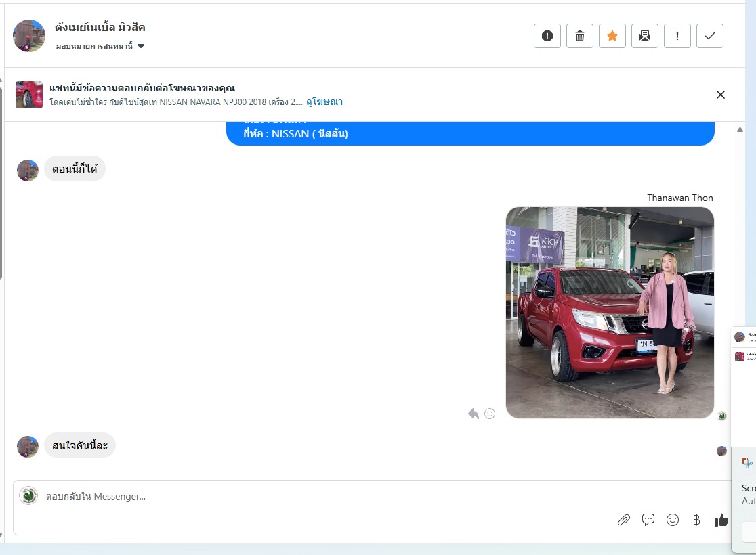Screen dimensions: 756x555
Task: Open sent photo of red Navara truck
Action: coord(610,313)
